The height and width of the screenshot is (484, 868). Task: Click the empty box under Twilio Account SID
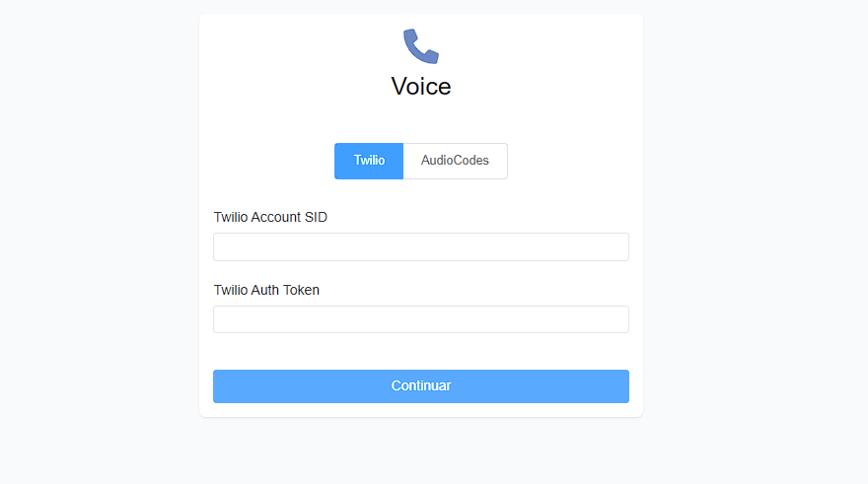tap(421, 246)
